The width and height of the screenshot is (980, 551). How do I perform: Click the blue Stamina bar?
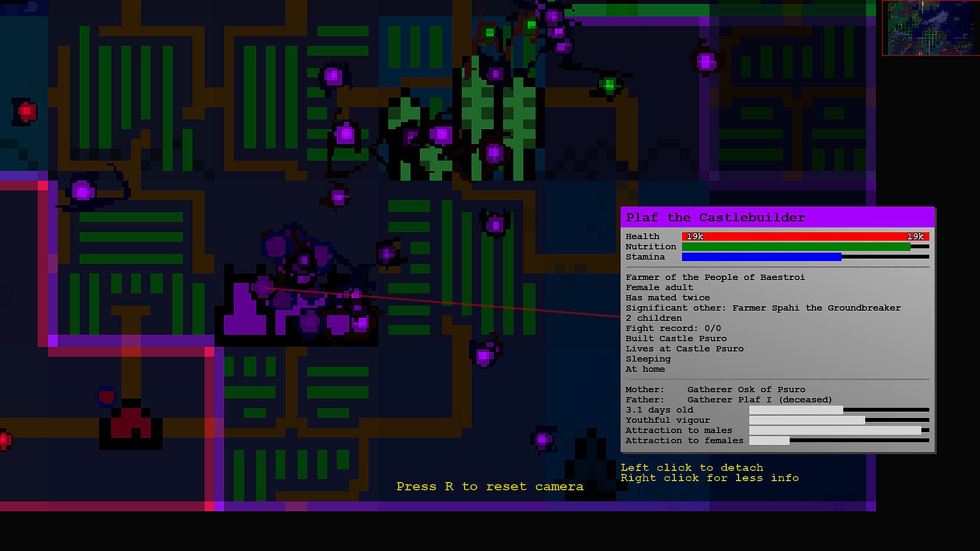(761, 257)
